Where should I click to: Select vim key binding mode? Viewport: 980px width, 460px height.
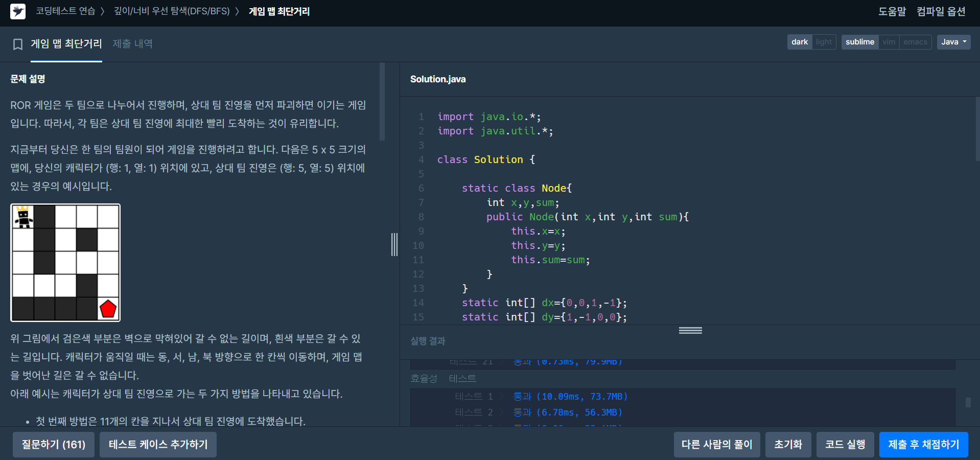pos(889,42)
